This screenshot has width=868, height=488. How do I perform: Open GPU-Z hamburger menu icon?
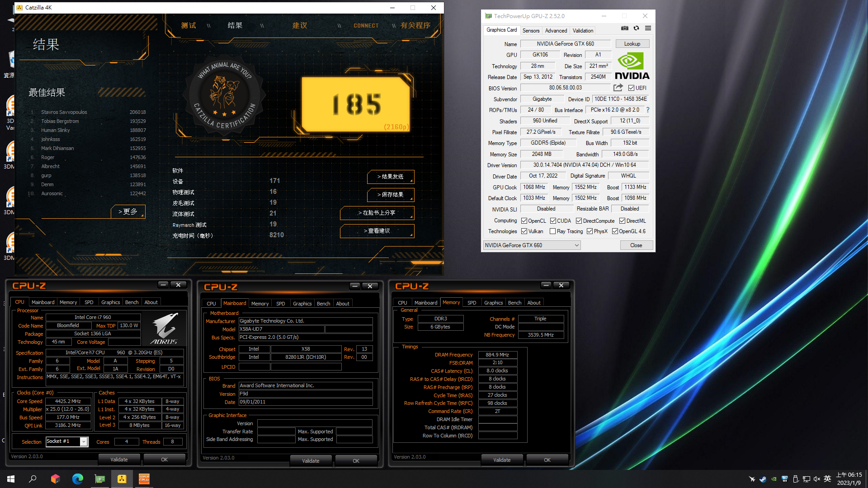(648, 28)
